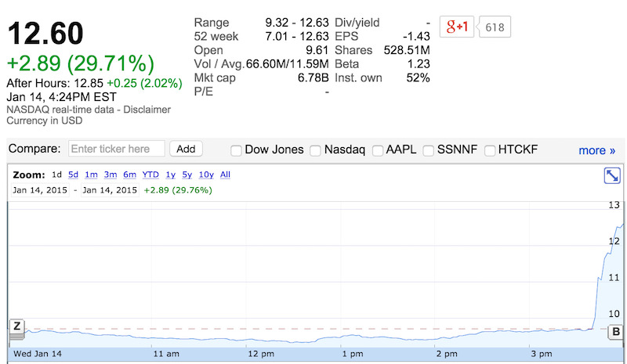Screen dimensions: 627x364
Task: Select the HTCKF comparison checkbox
Action: click(x=490, y=150)
